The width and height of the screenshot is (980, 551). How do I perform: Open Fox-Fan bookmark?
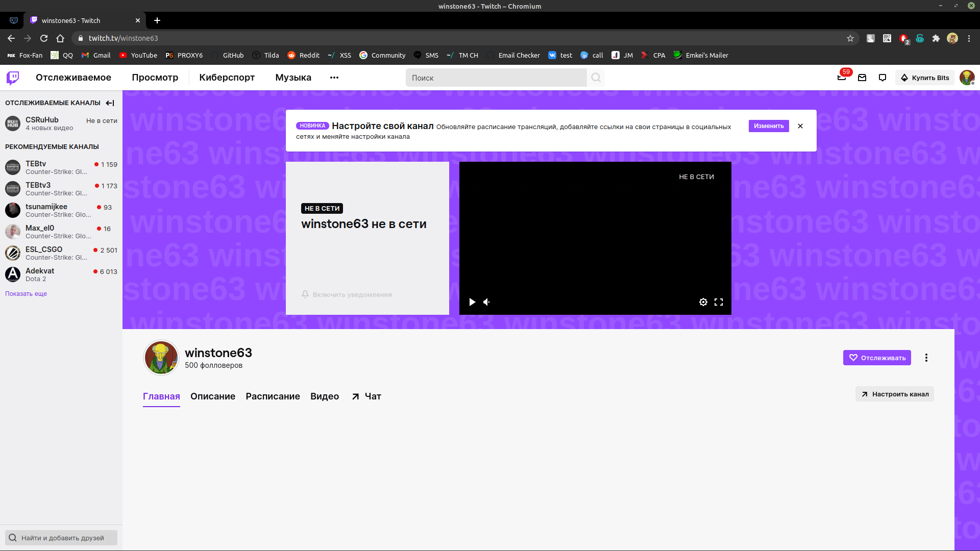click(25, 55)
